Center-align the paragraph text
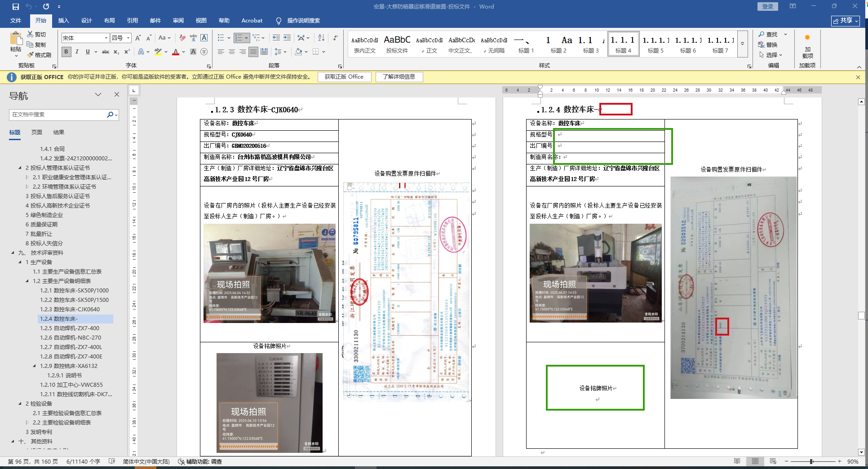 (232, 52)
